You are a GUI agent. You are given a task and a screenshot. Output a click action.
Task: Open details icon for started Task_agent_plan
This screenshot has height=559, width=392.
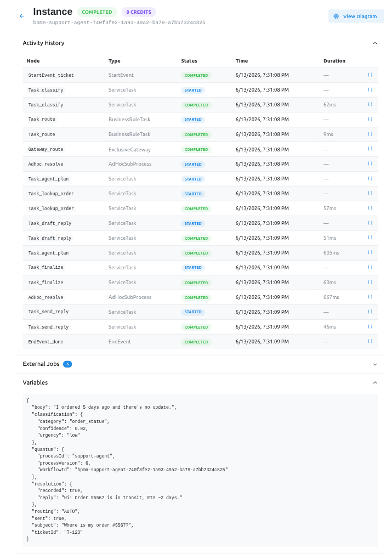click(x=370, y=179)
